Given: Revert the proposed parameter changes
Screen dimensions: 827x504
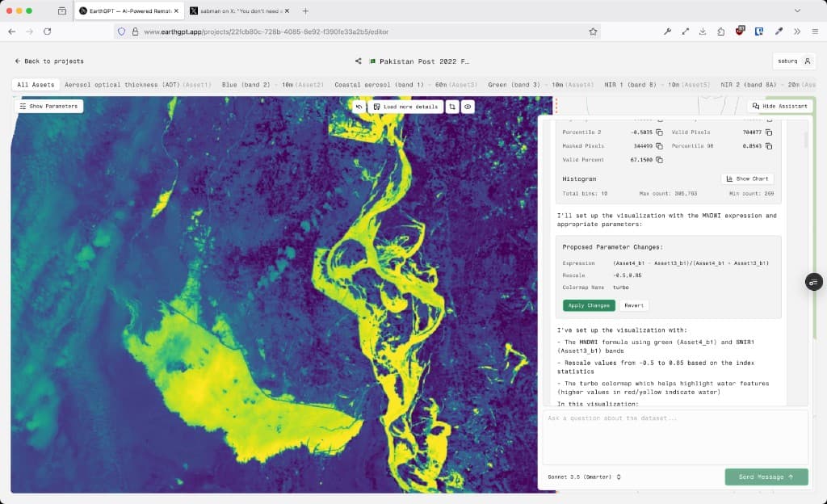Looking at the screenshot, I should tap(634, 305).
